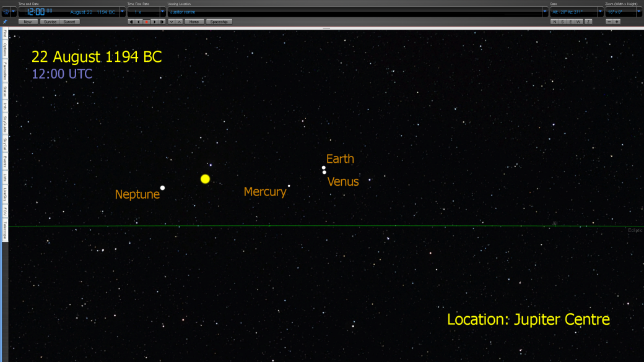Open the cursor tool dropdown arrow

click(x=14, y=12)
